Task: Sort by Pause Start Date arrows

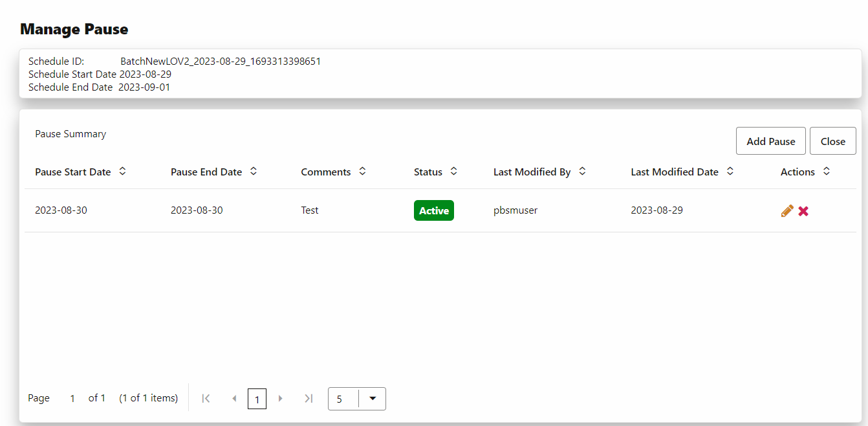Action: (122, 172)
